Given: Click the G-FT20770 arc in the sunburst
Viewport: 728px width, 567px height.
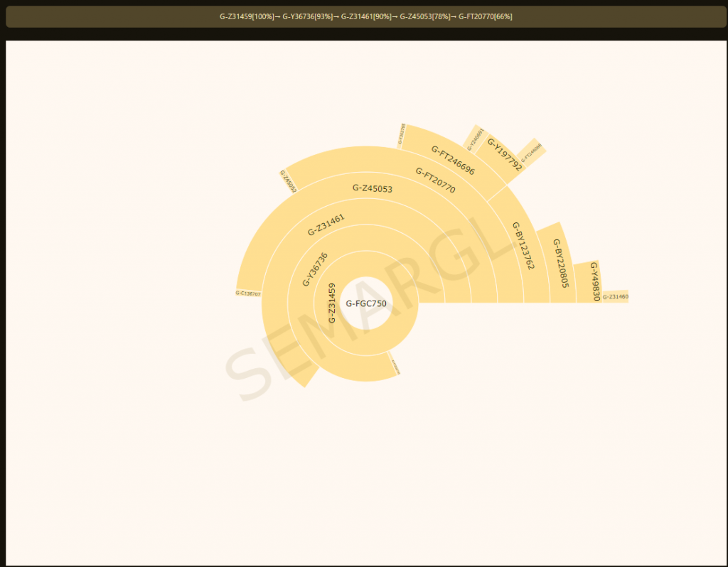Looking at the screenshot, I should point(435,180).
